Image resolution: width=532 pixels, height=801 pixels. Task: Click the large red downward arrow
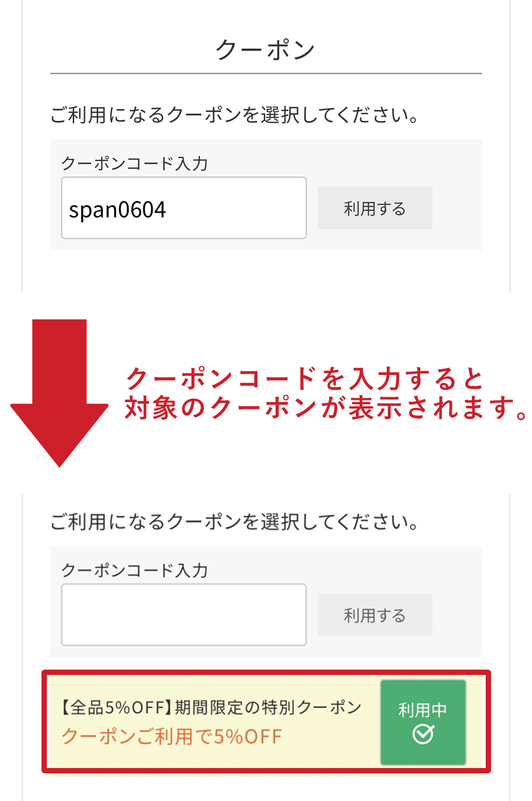point(59,393)
